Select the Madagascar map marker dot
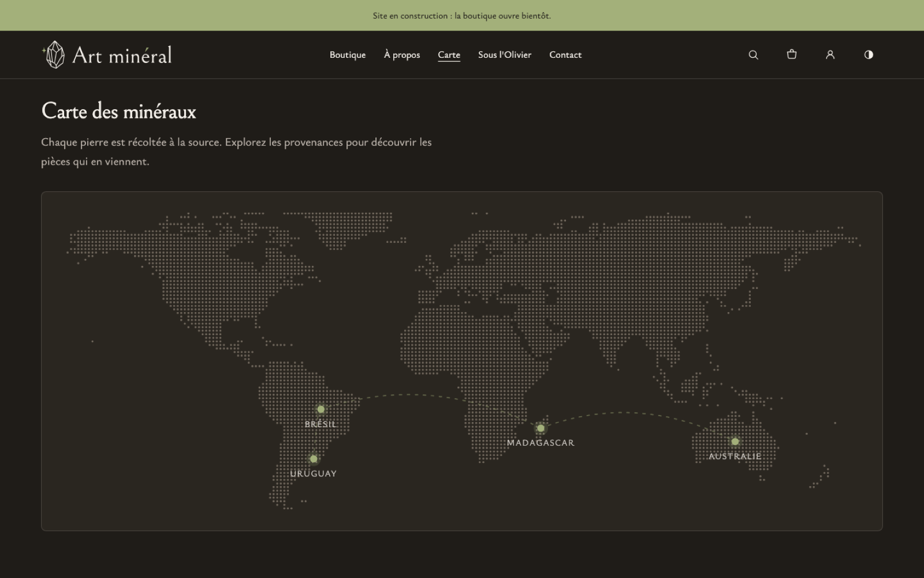This screenshot has height=578, width=924. 541,428
